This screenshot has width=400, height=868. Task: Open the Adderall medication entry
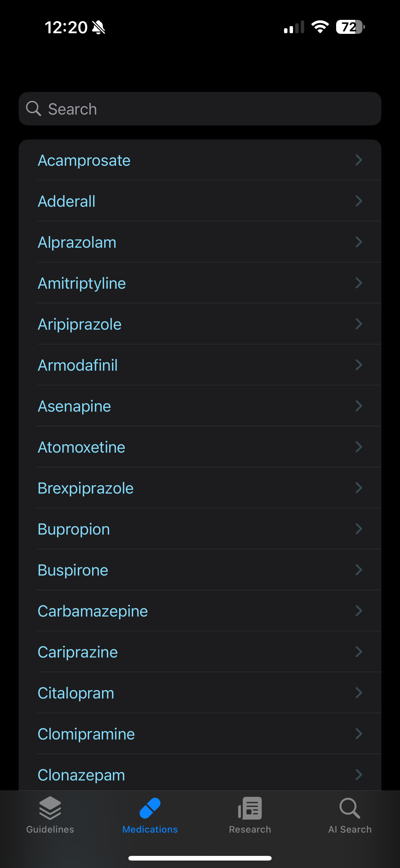200,201
